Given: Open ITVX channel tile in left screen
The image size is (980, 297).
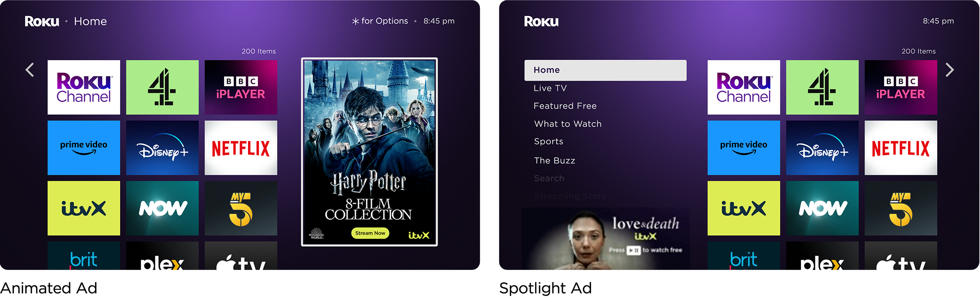Looking at the screenshot, I should click(84, 208).
